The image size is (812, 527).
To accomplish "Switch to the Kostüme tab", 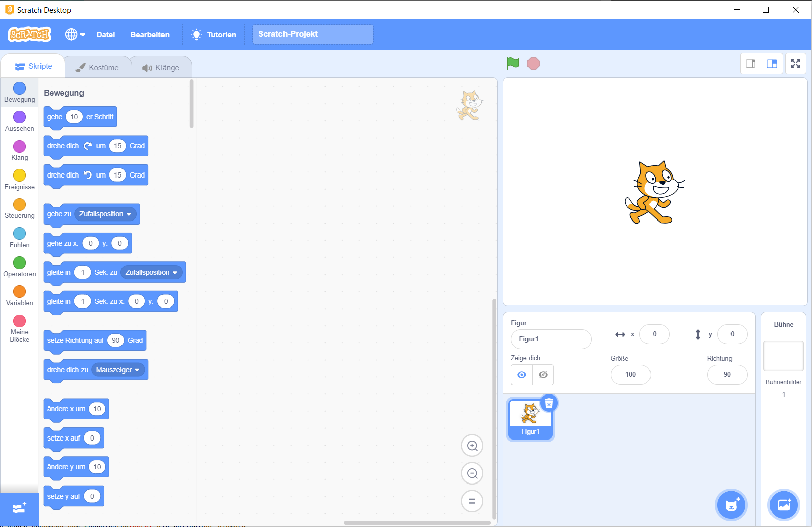I will 98,67.
